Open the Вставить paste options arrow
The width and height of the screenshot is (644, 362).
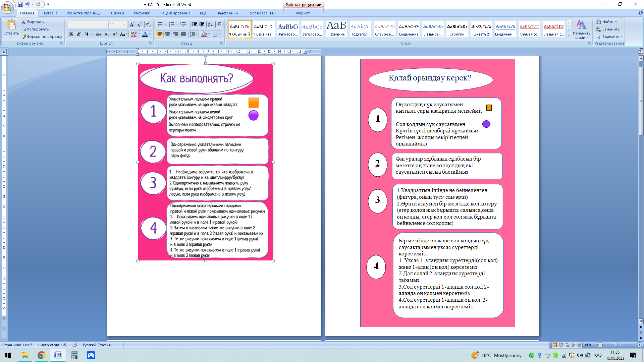[11, 38]
